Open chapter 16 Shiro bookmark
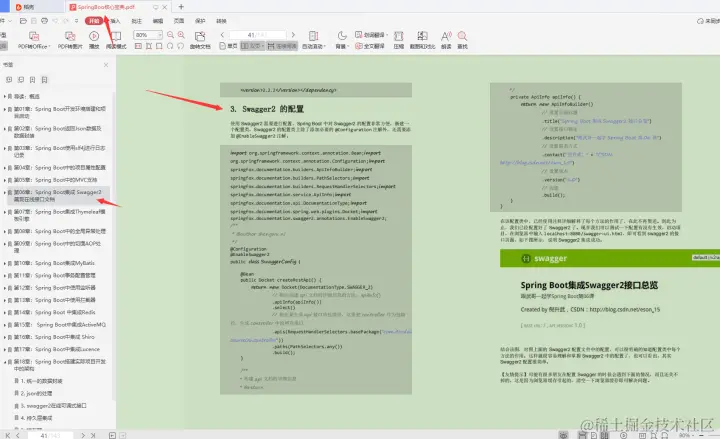The height and width of the screenshot is (439, 720). tap(54, 337)
